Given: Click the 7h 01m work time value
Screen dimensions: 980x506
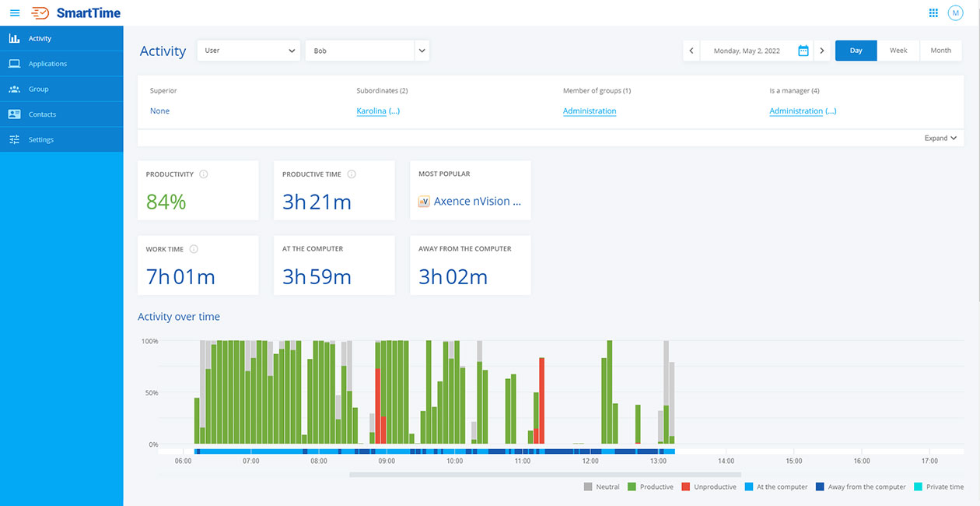Looking at the screenshot, I should (x=180, y=276).
